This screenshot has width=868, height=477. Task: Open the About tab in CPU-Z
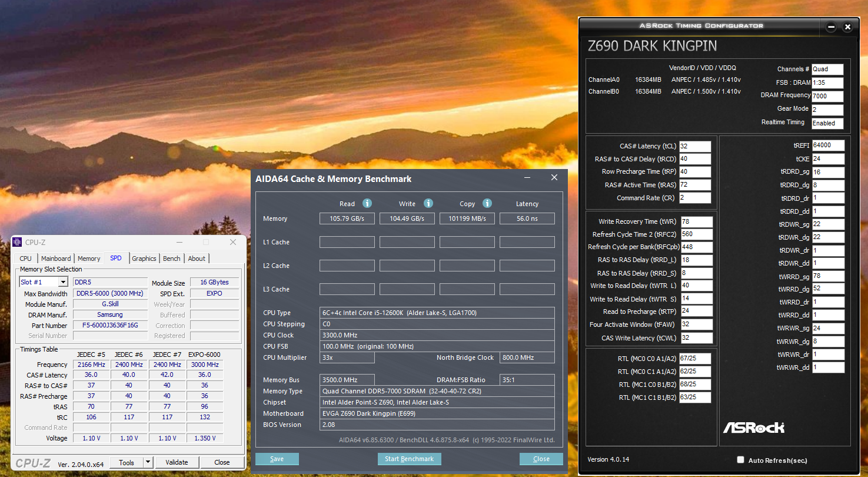click(x=197, y=259)
